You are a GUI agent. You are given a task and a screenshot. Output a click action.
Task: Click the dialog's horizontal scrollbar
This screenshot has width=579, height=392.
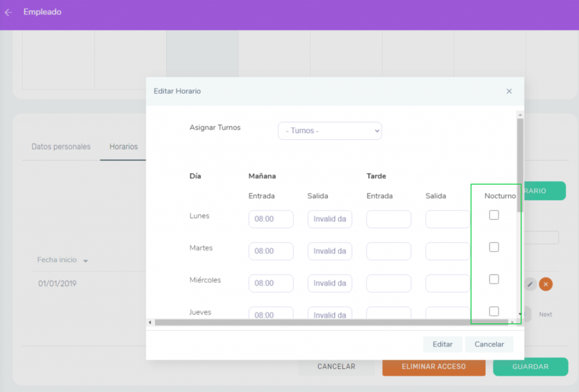pyautogui.click(x=328, y=323)
